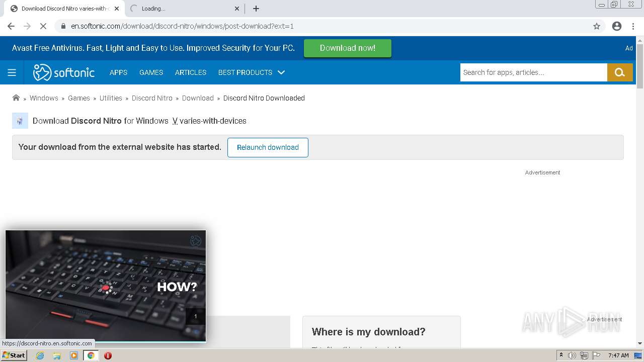Expand the BEST PRODUCTS dropdown
Viewport: 644px width, 362px height.
click(x=252, y=72)
